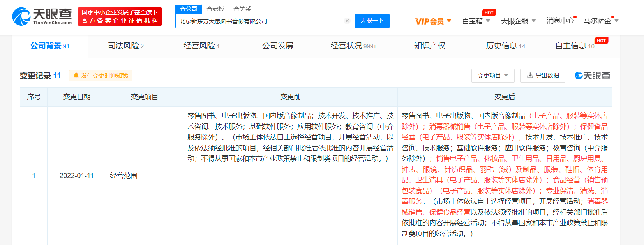Screen dimensions: 644x245
Task: Open the 知识产权 tab
Action: [x=429, y=46]
